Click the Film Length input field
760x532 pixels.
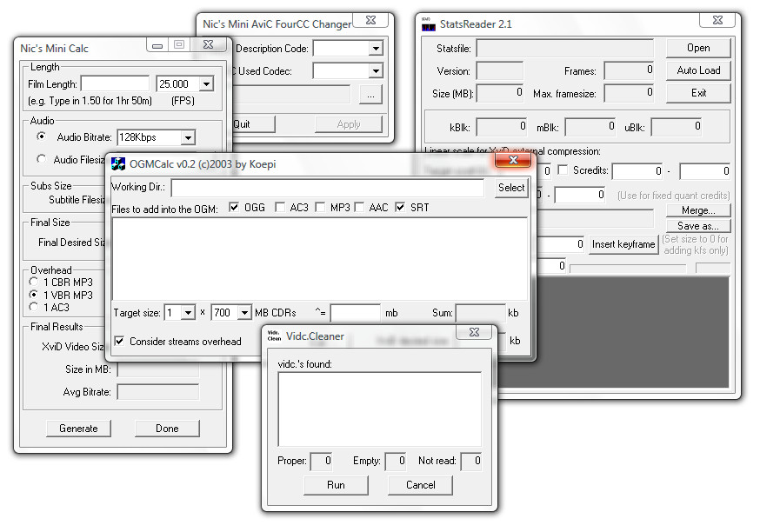tap(116, 83)
